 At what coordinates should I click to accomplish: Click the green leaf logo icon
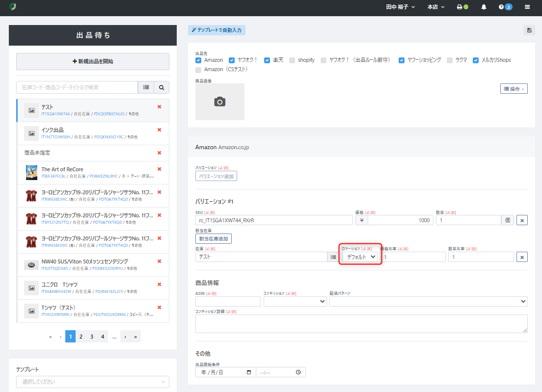point(13,6)
